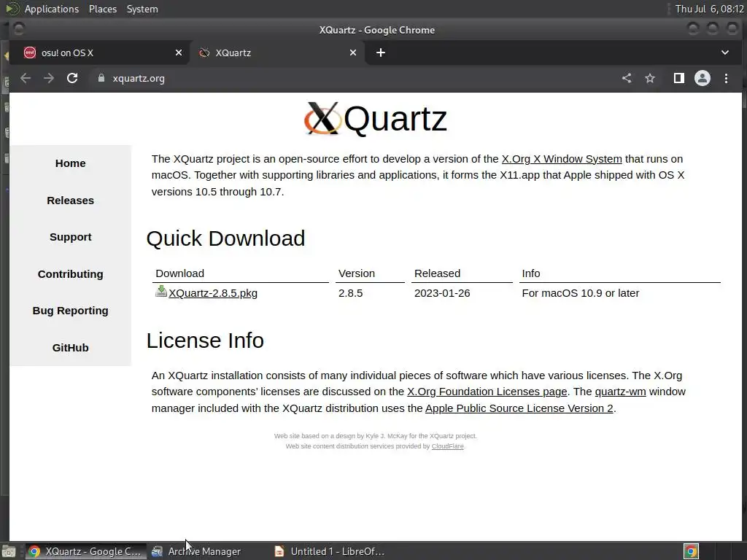The image size is (747, 560).
Task: Open the Chrome side panel icon
Action: pos(679,78)
